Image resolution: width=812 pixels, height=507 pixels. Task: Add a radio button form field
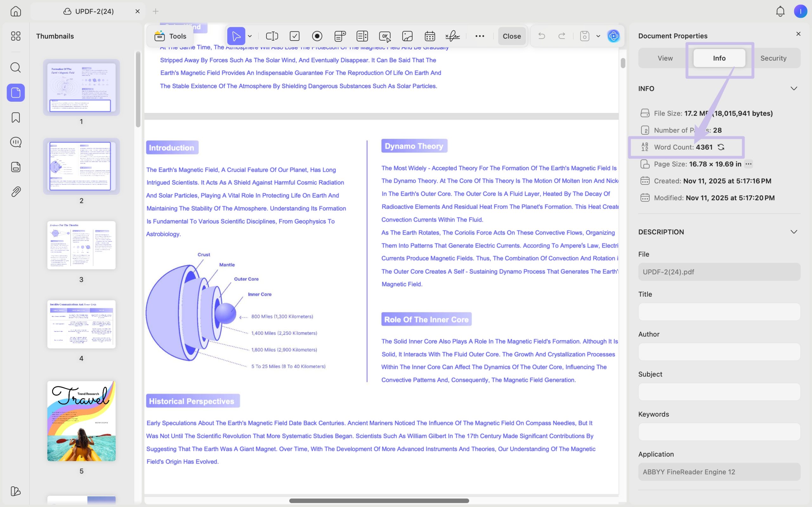[317, 36]
